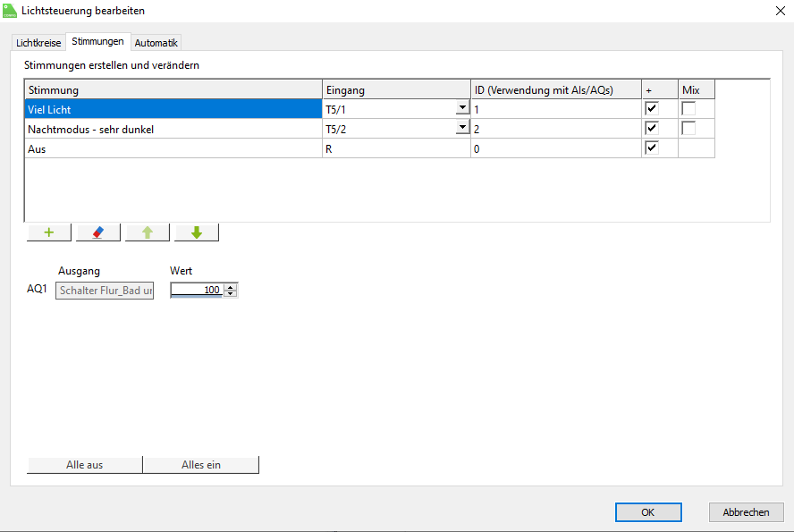Click the green move-down arrow button

pyautogui.click(x=197, y=232)
